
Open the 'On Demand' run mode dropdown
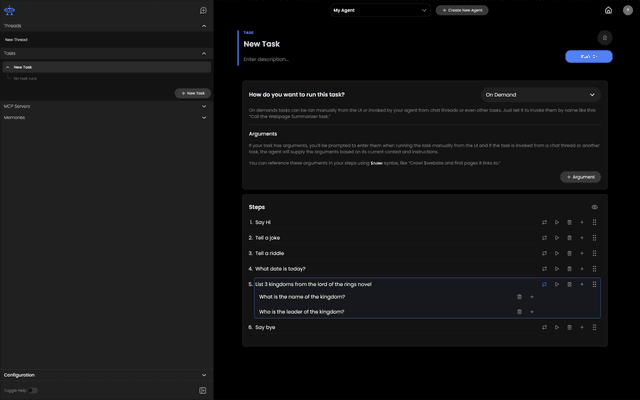540,95
